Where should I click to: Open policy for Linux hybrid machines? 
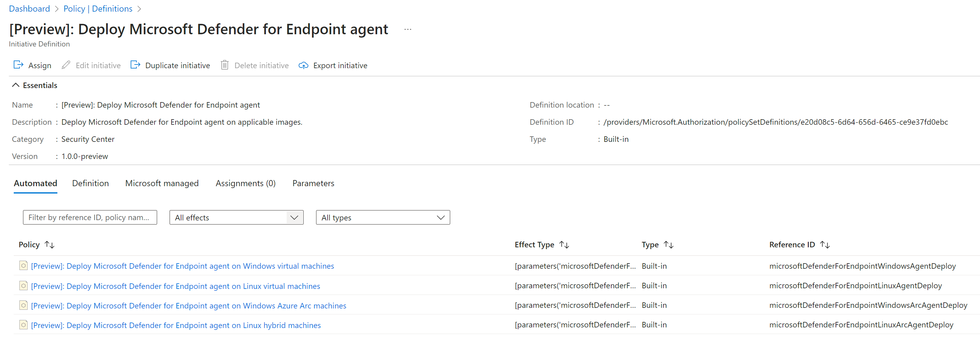tap(176, 326)
